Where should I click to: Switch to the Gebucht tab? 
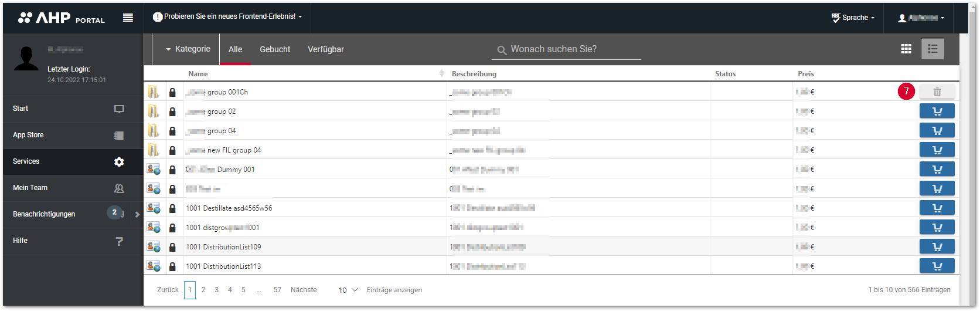275,49
